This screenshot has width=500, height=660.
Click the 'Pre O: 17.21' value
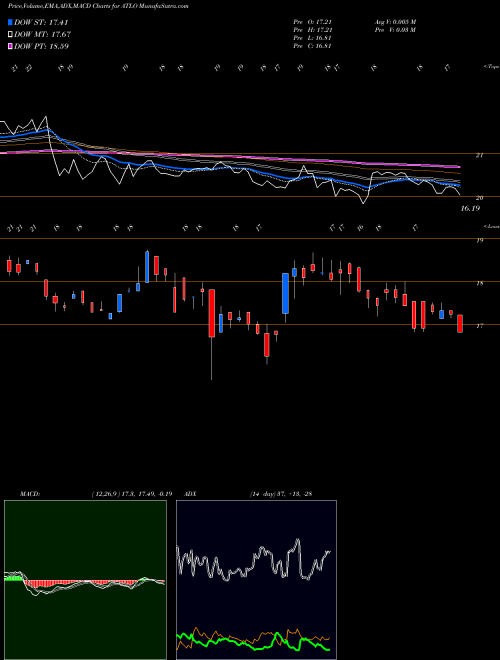pos(314,22)
